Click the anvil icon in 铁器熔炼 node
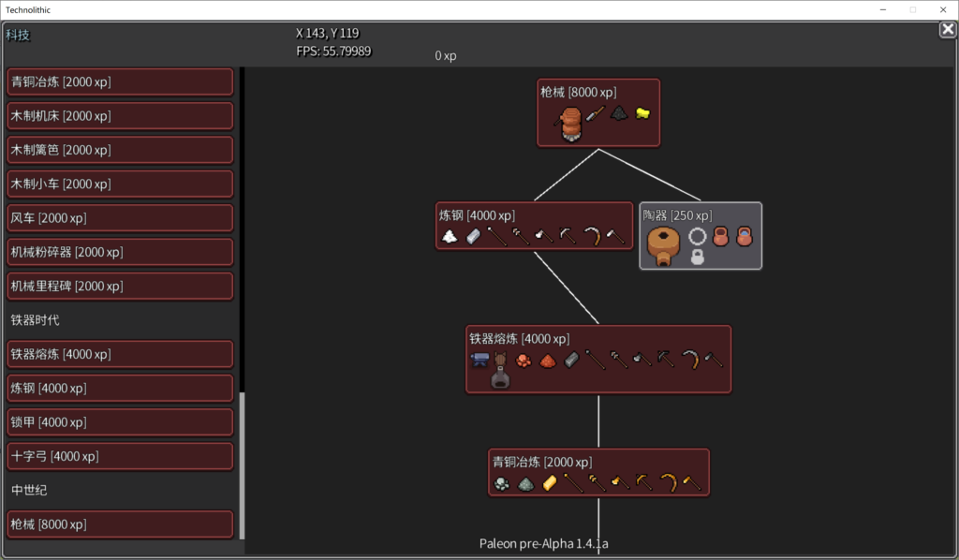Image resolution: width=959 pixels, height=560 pixels. click(x=480, y=360)
